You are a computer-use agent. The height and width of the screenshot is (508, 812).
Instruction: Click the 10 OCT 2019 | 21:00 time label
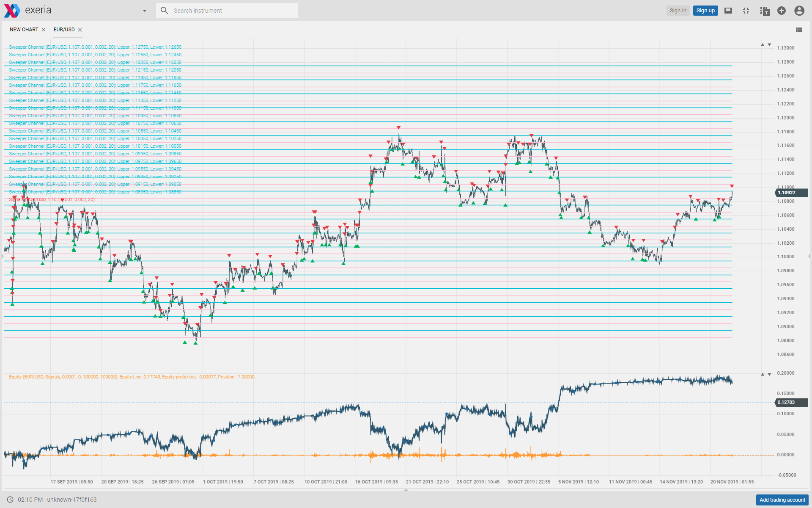(326, 482)
